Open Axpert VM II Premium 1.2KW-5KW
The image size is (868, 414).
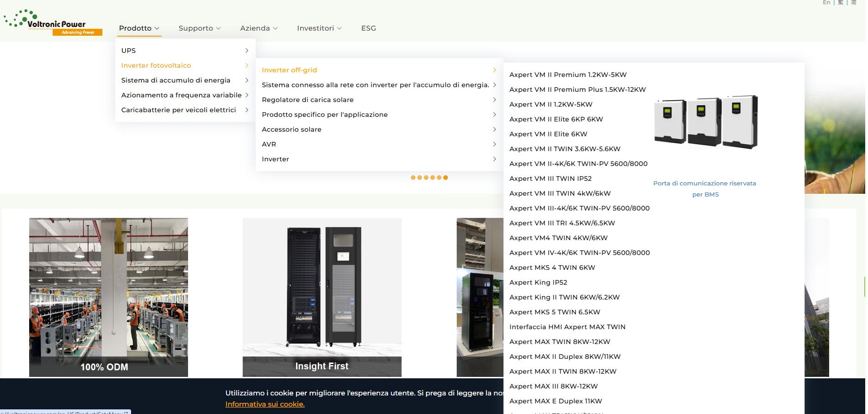pyautogui.click(x=568, y=75)
